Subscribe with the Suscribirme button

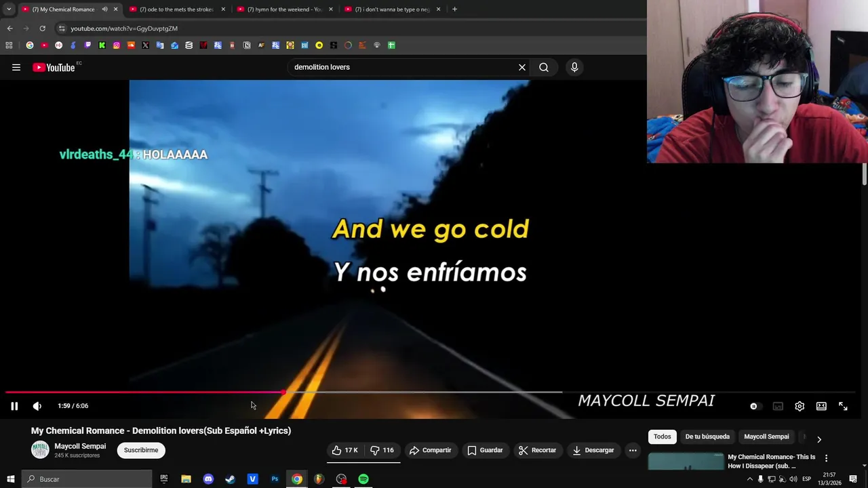tap(141, 450)
